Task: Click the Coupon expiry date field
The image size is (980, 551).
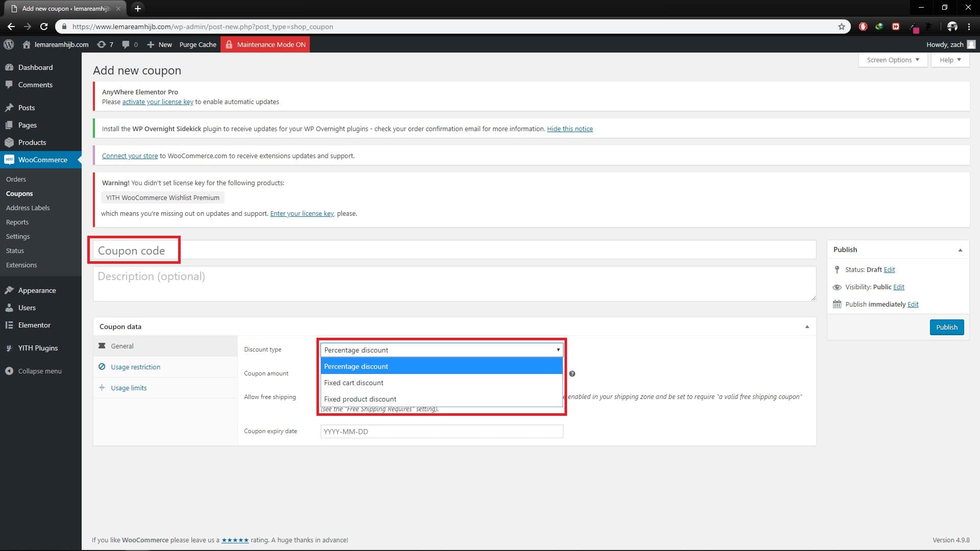Action: (442, 432)
